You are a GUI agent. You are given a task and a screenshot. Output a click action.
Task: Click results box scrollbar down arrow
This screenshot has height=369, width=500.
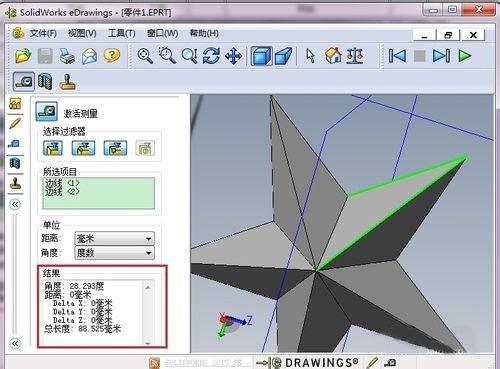pyautogui.click(x=148, y=343)
